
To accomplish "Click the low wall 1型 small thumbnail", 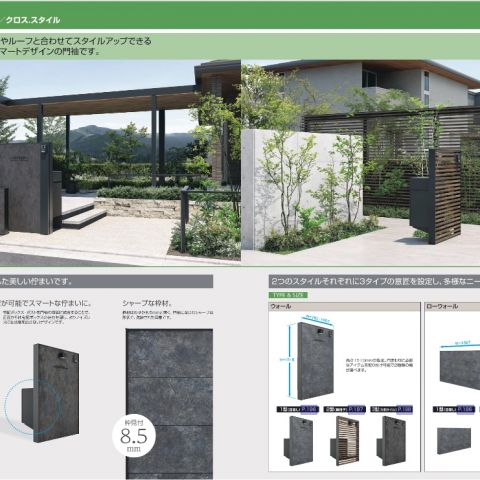I will [x=454, y=441].
